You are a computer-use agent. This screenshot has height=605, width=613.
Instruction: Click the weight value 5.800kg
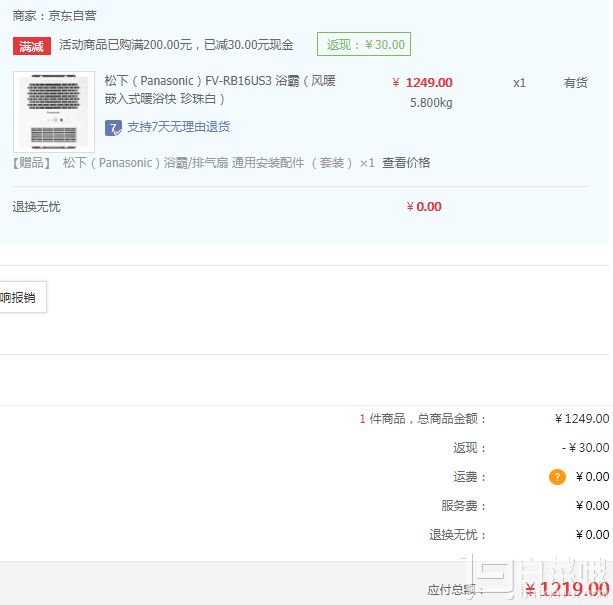pyautogui.click(x=431, y=103)
